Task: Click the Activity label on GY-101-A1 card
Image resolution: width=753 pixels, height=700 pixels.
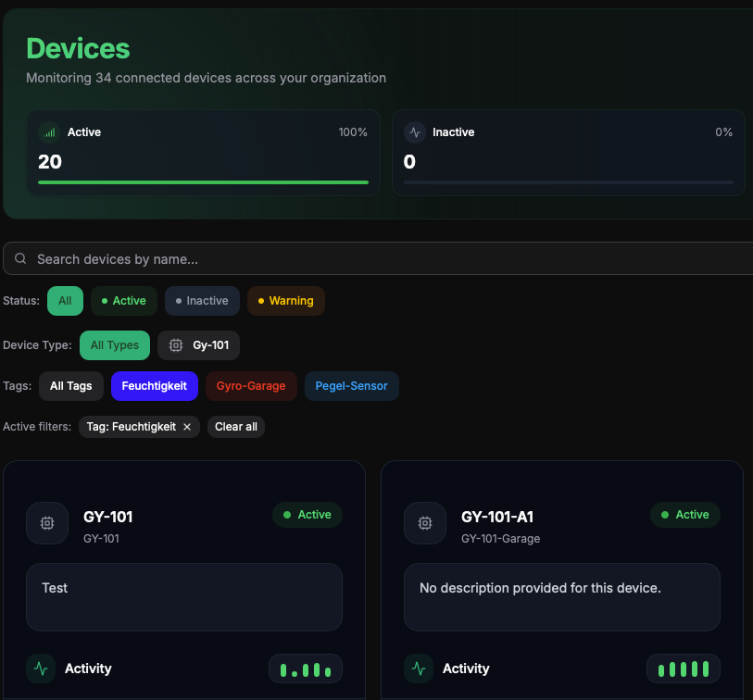Action: click(x=466, y=669)
